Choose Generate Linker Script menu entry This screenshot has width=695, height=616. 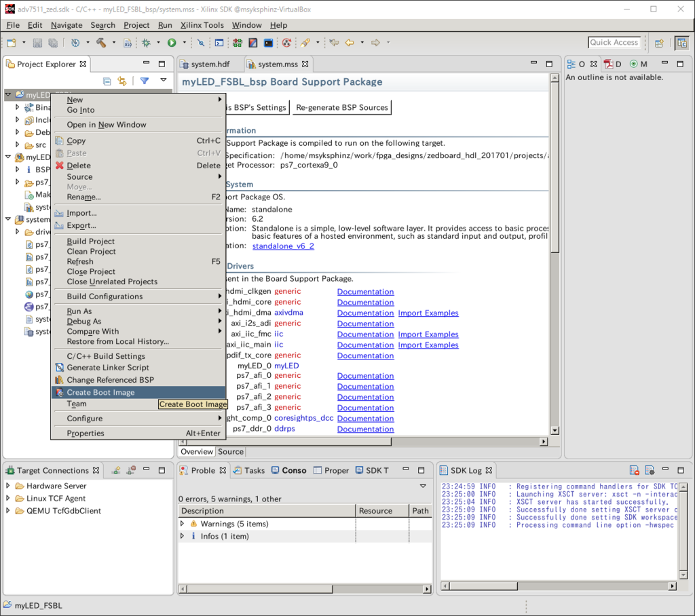[138, 368]
